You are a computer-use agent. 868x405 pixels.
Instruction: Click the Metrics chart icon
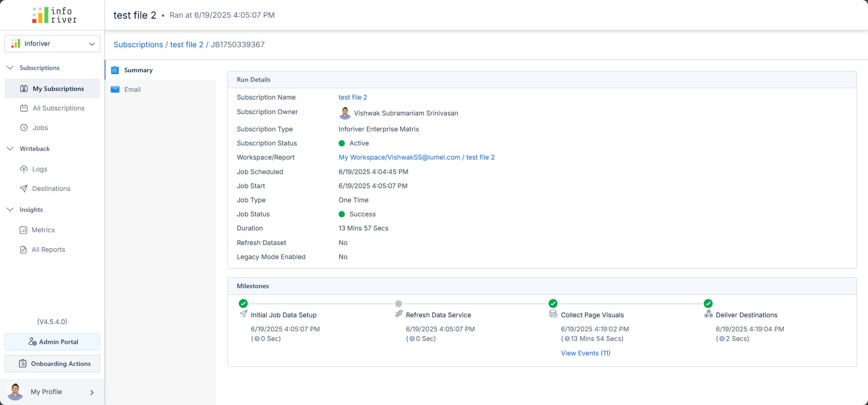23,230
